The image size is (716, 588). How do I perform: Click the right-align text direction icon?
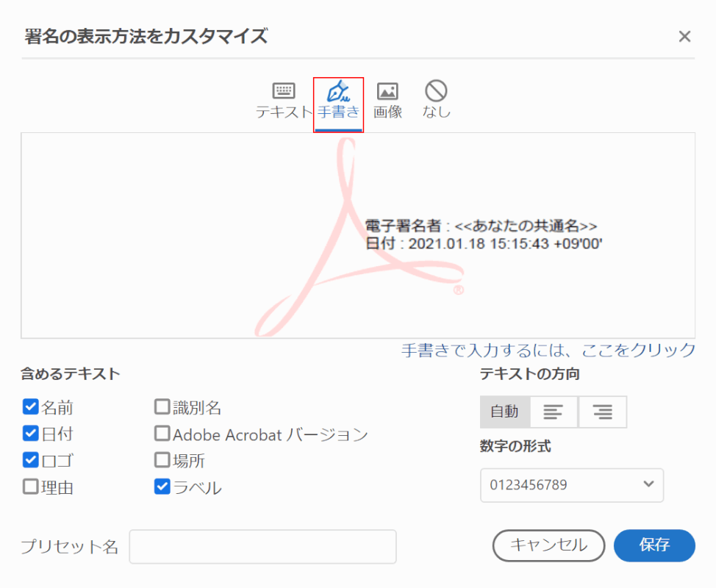[x=602, y=412]
